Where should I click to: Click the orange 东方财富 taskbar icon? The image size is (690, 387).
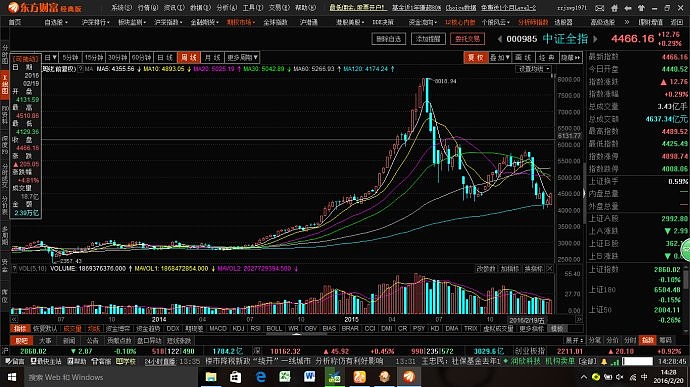(409, 377)
